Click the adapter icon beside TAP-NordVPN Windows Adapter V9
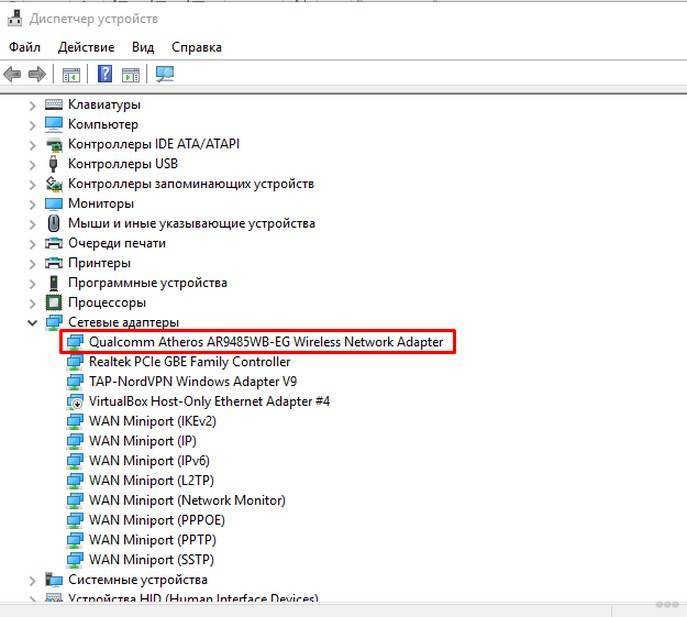This screenshot has width=687, height=617. click(75, 382)
